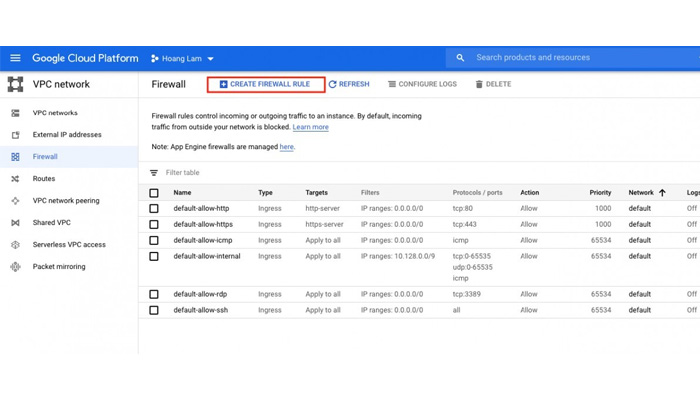Open Shared VPC in the sidebar

(x=51, y=223)
